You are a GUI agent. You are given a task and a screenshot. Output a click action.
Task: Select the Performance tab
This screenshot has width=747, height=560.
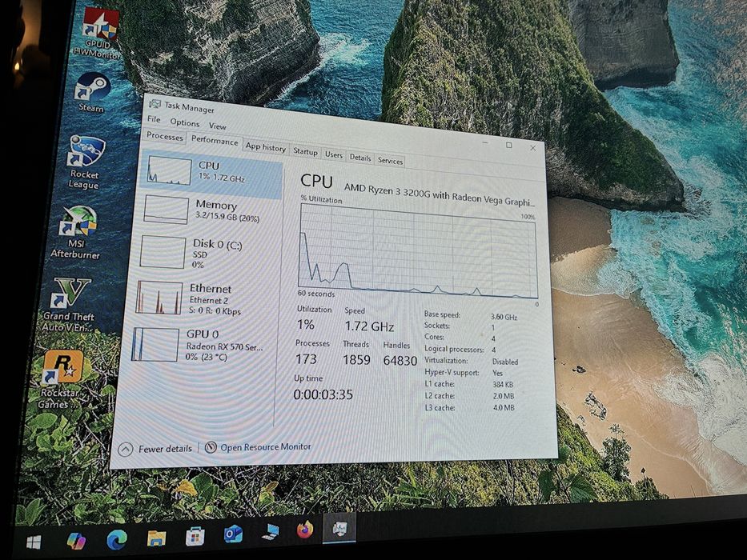pyautogui.click(x=215, y=141)
